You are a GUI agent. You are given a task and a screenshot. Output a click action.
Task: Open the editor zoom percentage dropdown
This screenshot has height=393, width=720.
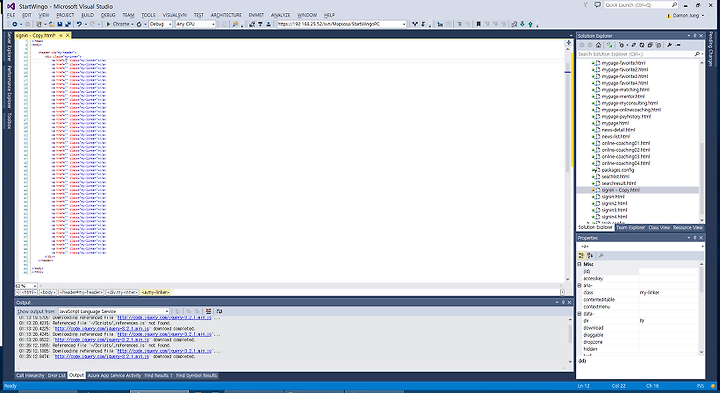pyautogui.click(x=34, y=286)
